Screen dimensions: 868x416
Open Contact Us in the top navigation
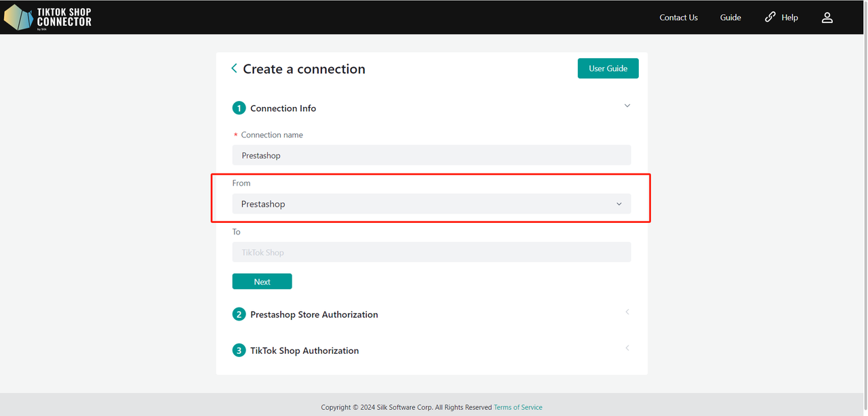pyautogui.click(x=679, y=18)
